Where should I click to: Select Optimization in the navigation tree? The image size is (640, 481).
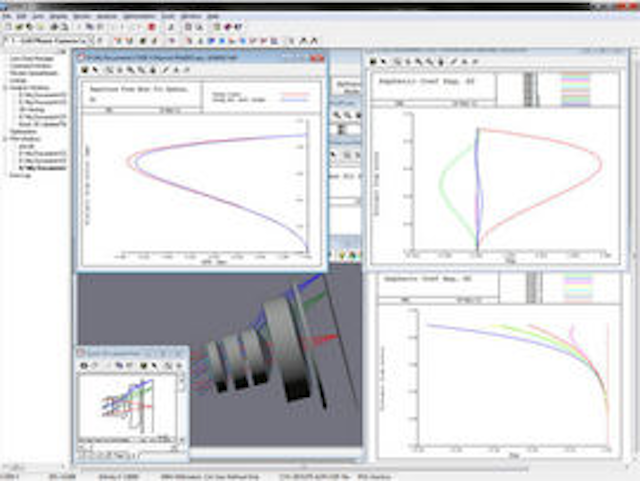pos(23,131)
